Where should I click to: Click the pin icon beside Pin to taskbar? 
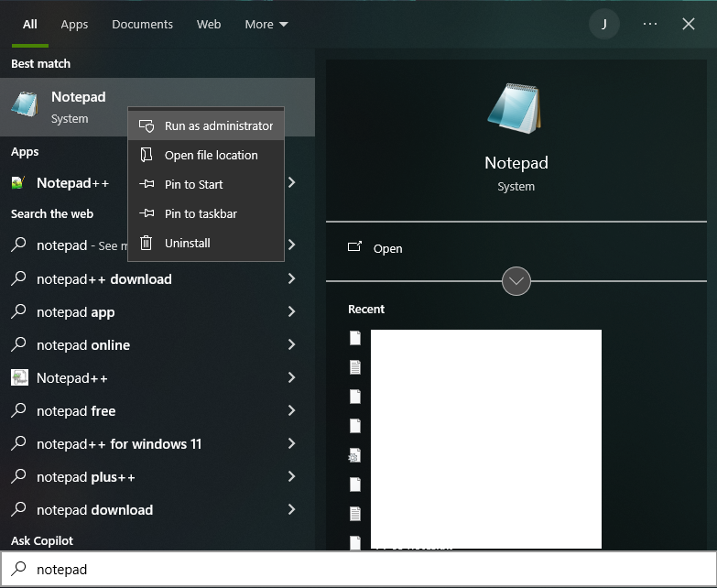point(147,213)
